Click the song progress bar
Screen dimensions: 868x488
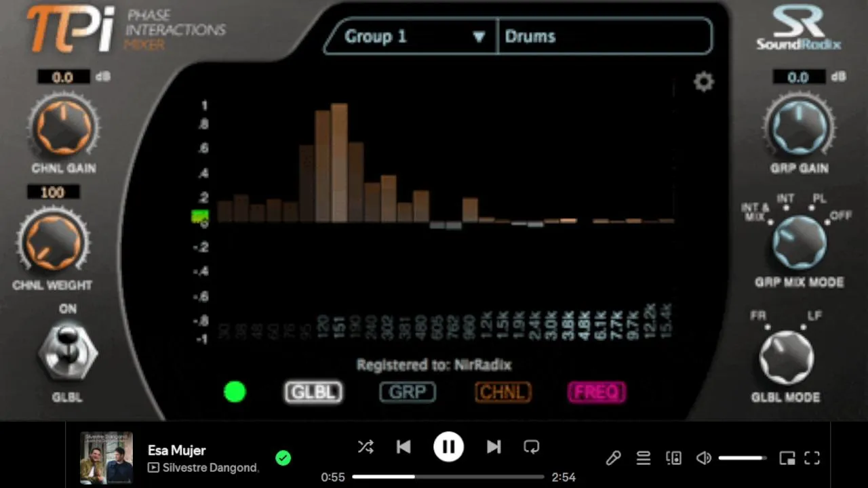point(448,477)
